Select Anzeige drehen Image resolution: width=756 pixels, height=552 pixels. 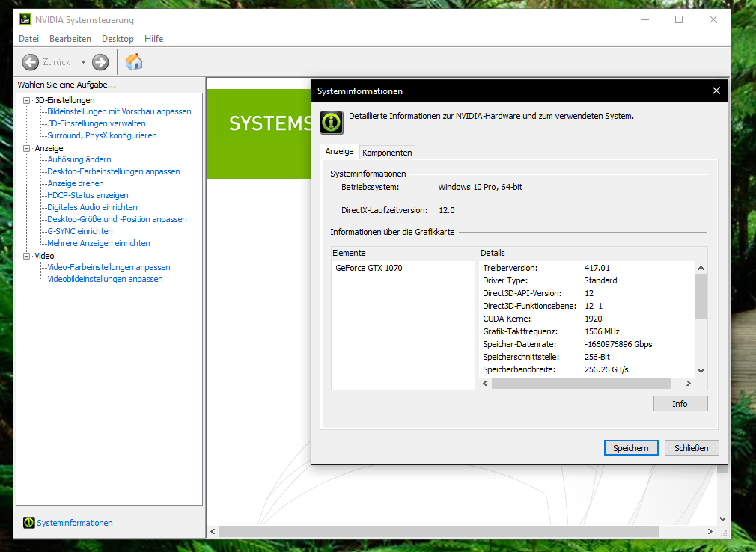(x=76, y=183)
